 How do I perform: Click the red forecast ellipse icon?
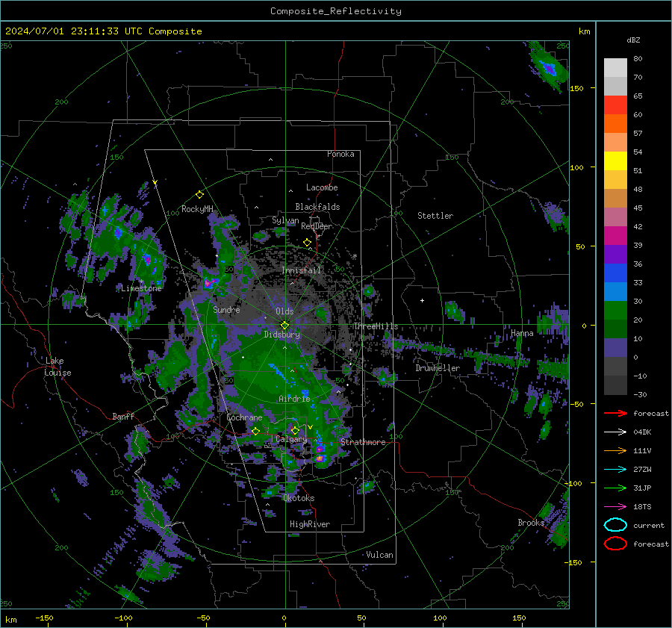coord(615,544)
